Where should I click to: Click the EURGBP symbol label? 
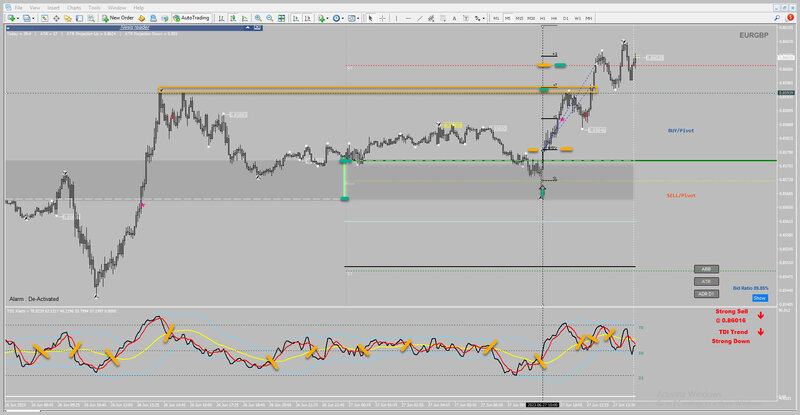[x=754, y=35]
